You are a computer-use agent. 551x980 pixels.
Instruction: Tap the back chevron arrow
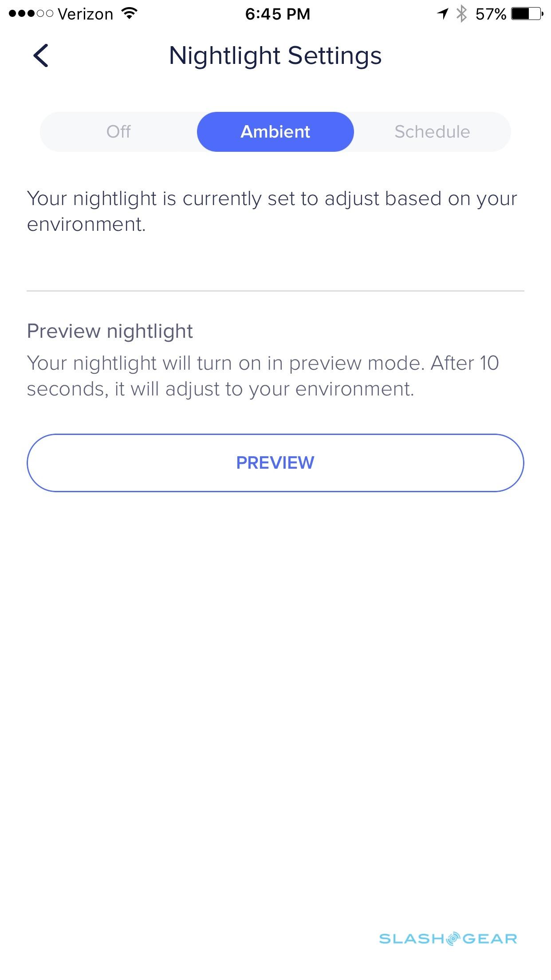tap(41, 56)
